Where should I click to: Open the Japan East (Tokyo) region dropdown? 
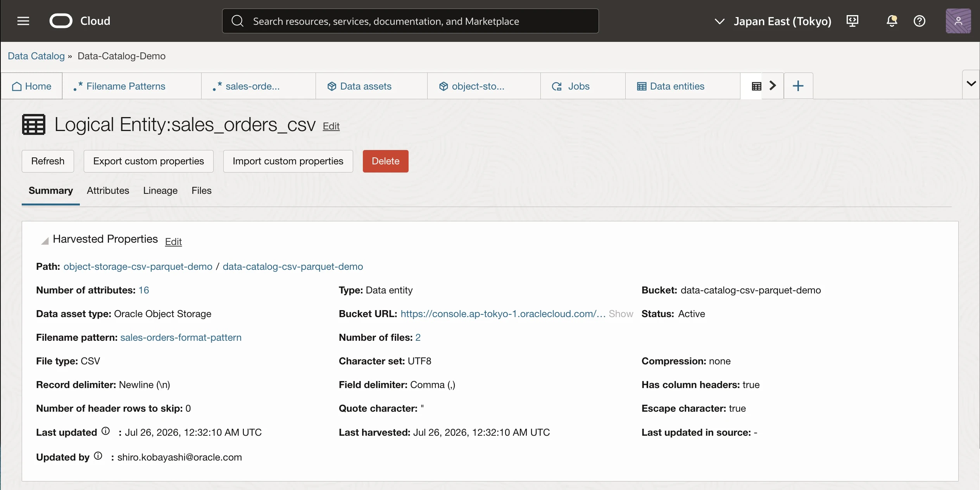773,21
